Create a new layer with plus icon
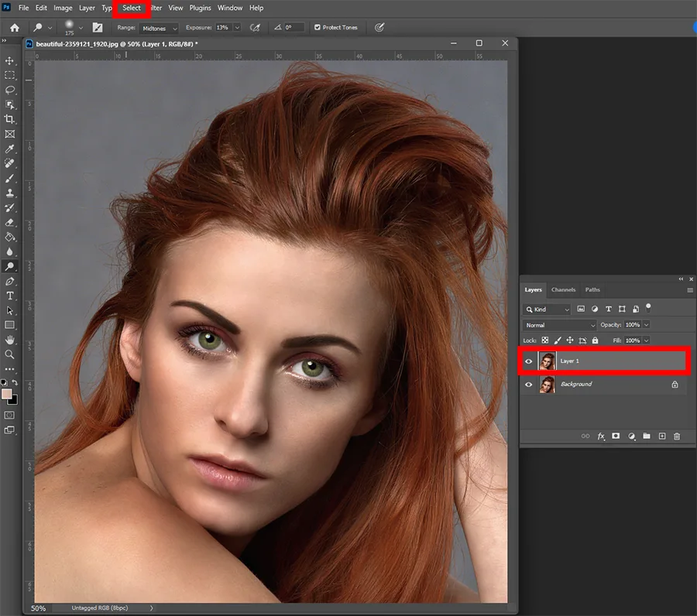The height and width of the screenshot is (616, 697). point(661,436)
